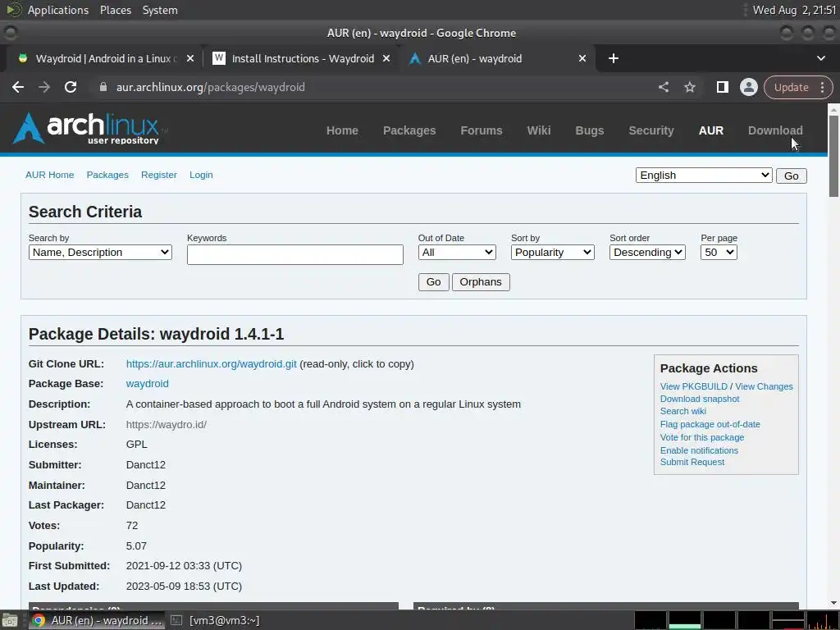
Task: Click the show desktop icon in bottom panel
Action: point(10,620)
